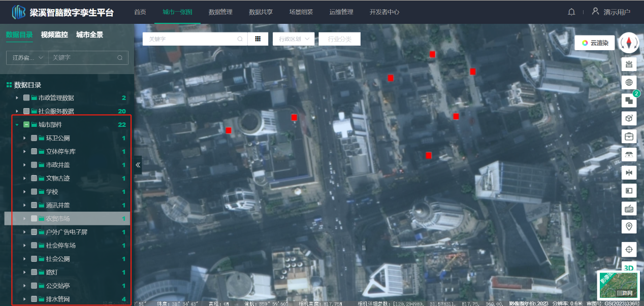
Task: Click the keyboard shortcuts icon
Action: tap(629, 208)
